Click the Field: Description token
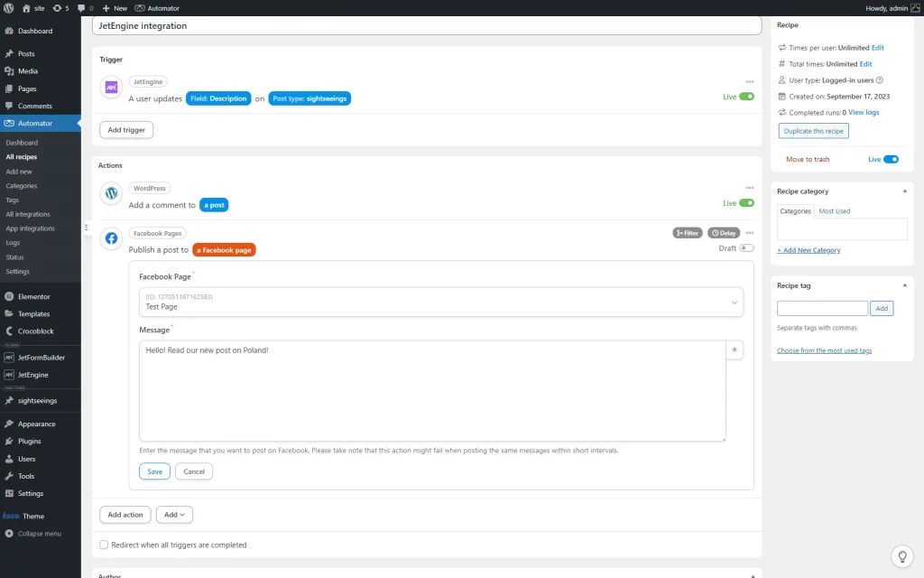This screenshot has width=924, height=578. pos(218,98)
